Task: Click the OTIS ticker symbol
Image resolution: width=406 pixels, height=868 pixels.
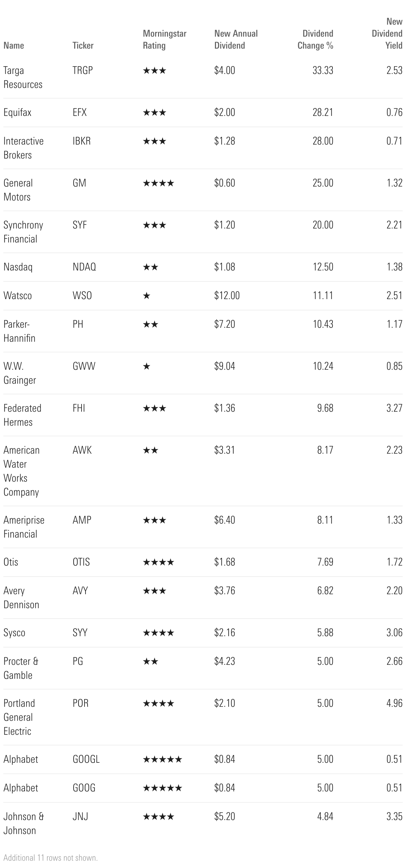Action: 82,562
